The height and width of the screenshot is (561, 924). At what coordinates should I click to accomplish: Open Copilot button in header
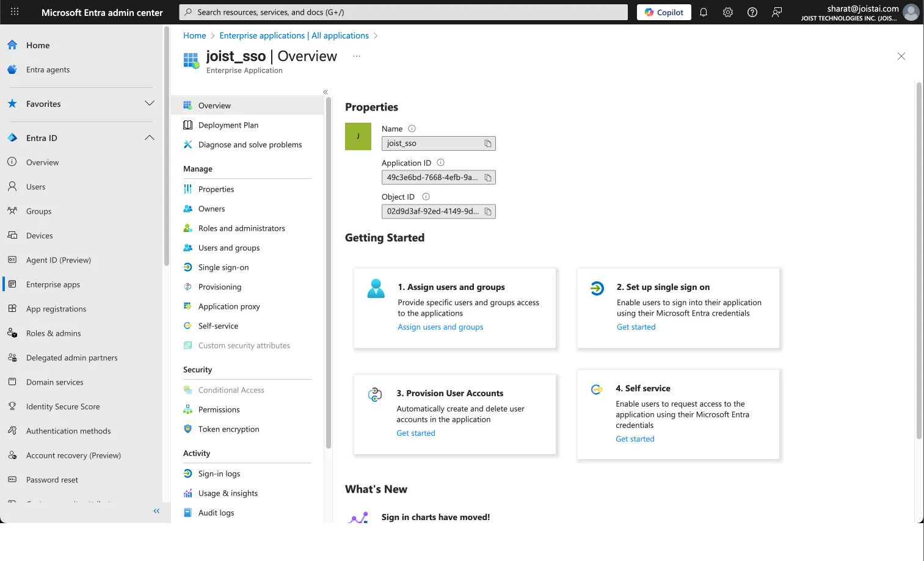pyautogui.click(x=664, y=12)
